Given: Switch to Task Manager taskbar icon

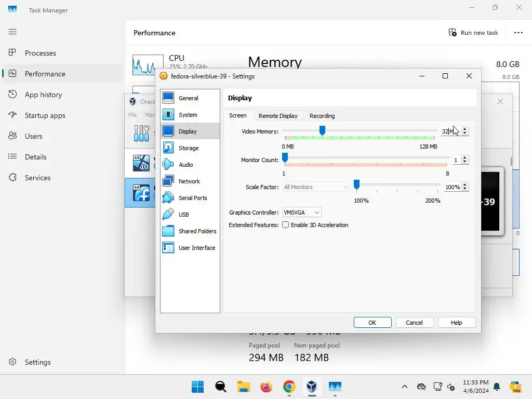Looking at the screenshot, I should [335, 387].
